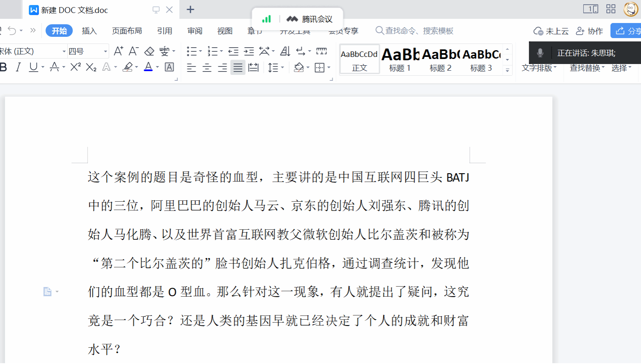This screenshot has height=364, width=641.
Task: Click the 协作 collaborate button
Action: point(590,31)
